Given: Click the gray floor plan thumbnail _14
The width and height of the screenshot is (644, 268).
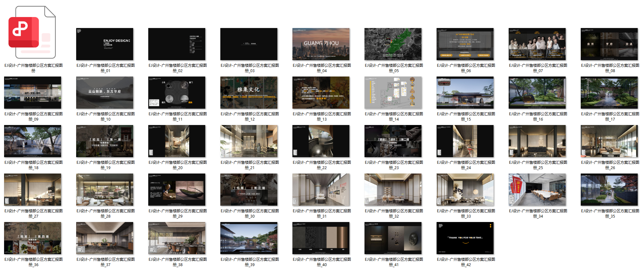Looking at the screenshot, I should point(393,93).
